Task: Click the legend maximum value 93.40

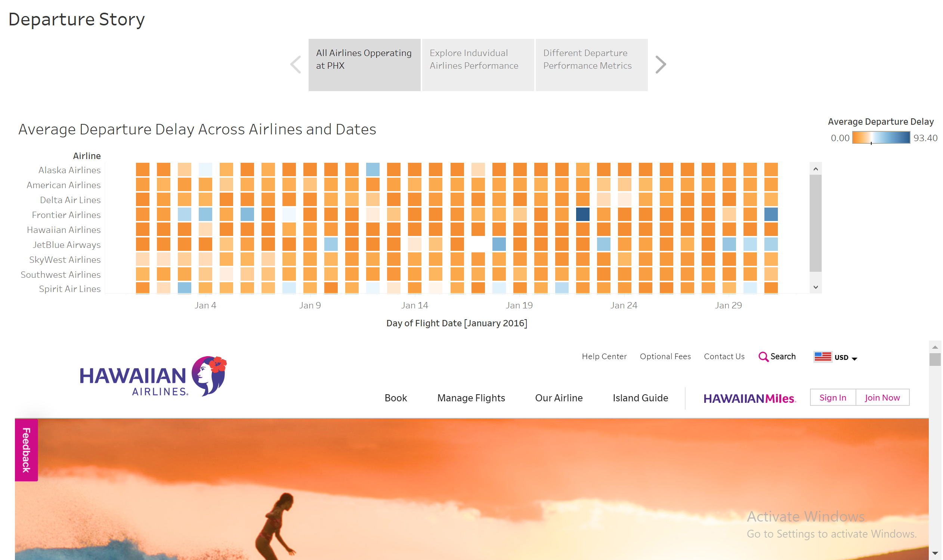Action: [926, 138]
